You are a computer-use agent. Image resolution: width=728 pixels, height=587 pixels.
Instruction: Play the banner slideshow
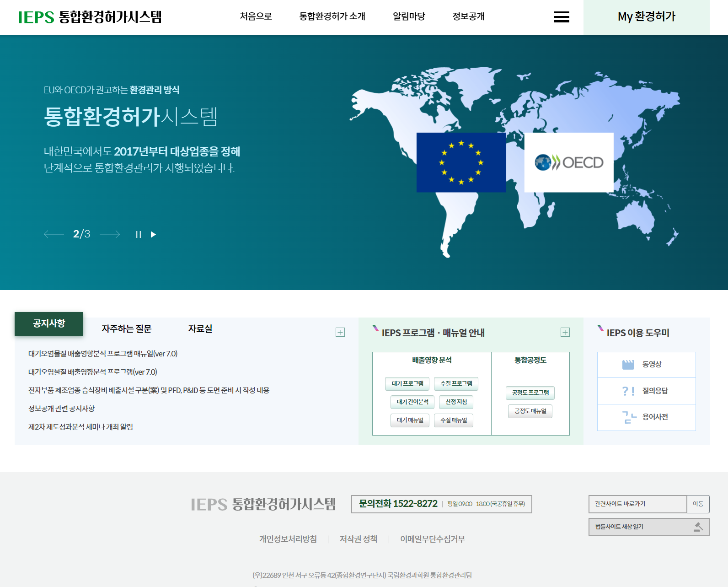(x=154, y=235)
